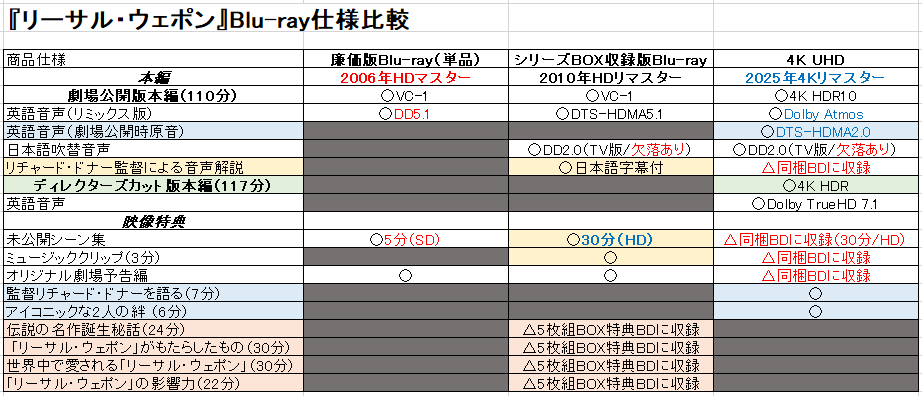Click the blue ○30分(HD) cell

610,239
